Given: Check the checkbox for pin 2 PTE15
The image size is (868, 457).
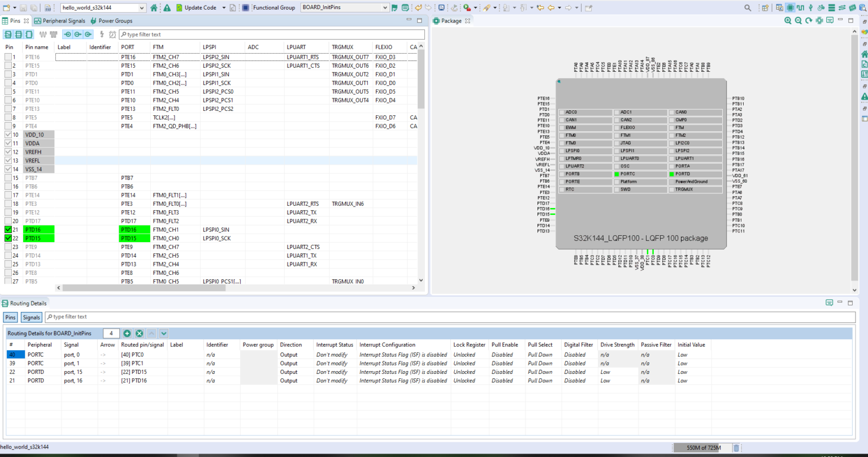Looking at the screenshot, I should (x=8, y=66).
